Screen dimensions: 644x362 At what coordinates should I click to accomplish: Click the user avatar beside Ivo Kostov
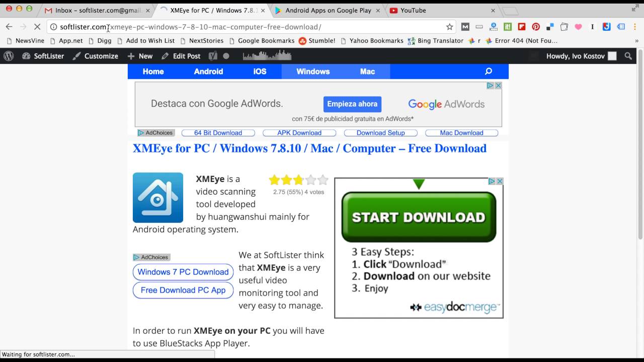pos(612,56)
